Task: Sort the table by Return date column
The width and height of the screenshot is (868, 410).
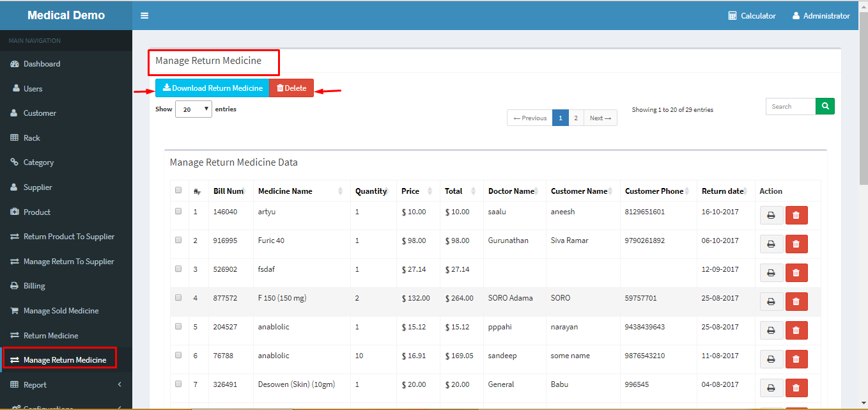Action: [x=726, y=191]
